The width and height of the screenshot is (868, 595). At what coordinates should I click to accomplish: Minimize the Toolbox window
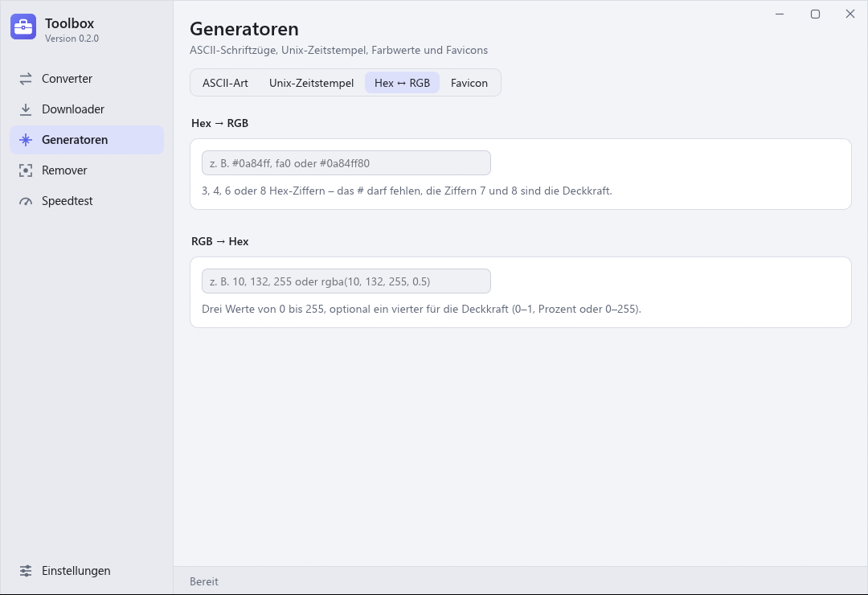(780, 14)
